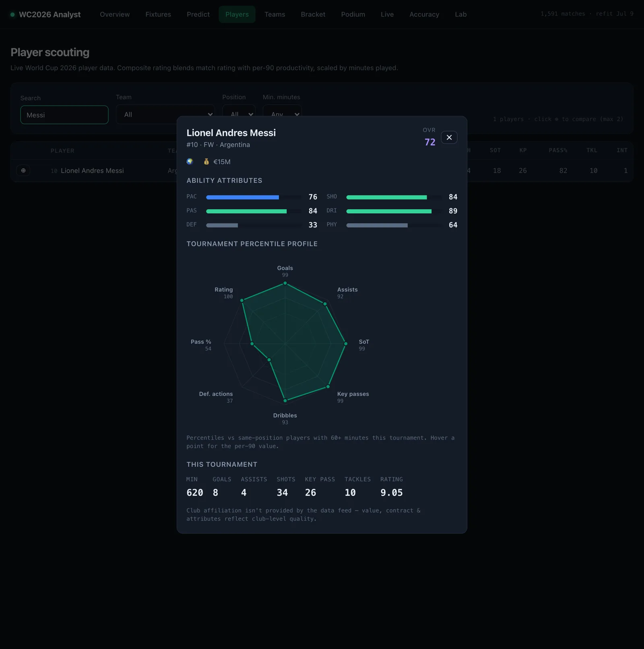Open the Bracket tab
The image size is (644, 649).
point(313,14)
